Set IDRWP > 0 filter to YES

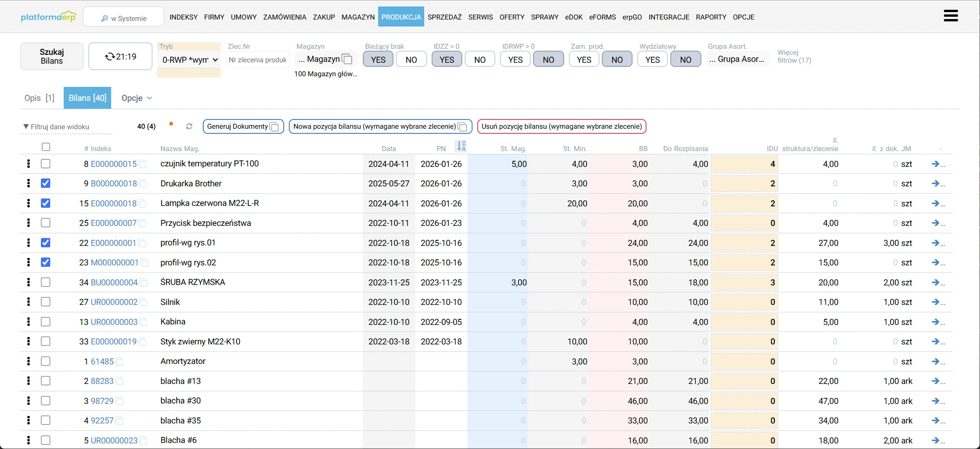[515, 59]
